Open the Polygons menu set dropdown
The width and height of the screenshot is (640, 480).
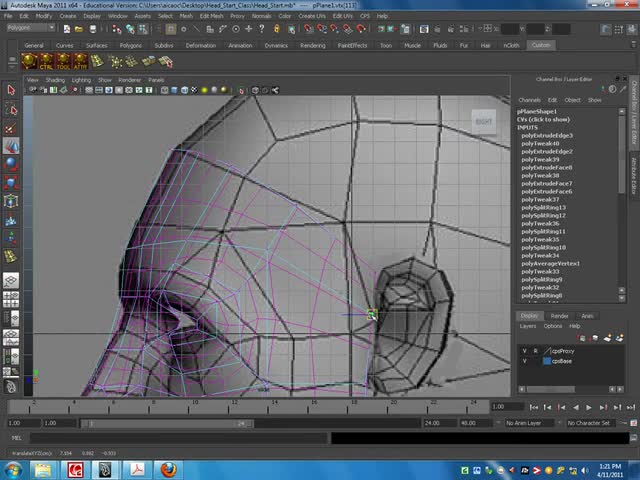pyautogui.click(x=30, y=28)
